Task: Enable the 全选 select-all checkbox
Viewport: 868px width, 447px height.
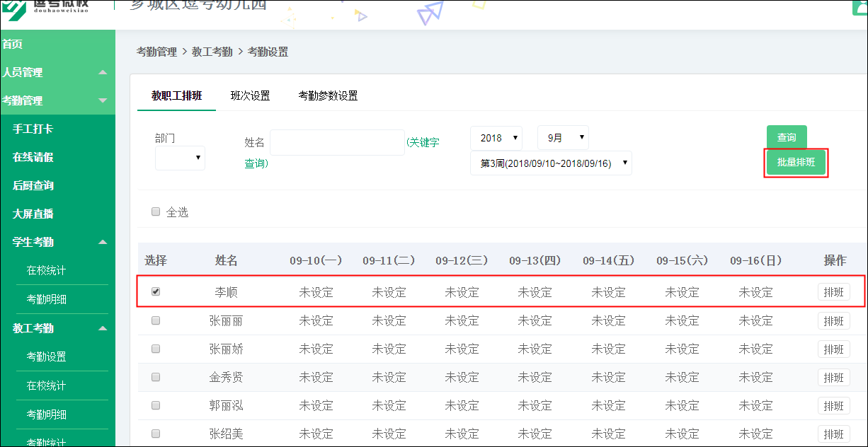Action: coord(156,211)
